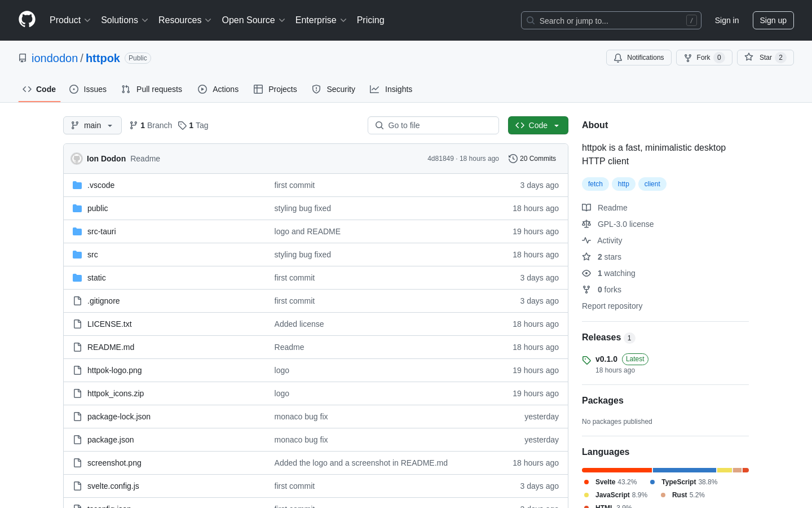Click the TypeScript segment of the language bar

click(x=685, y=470)
